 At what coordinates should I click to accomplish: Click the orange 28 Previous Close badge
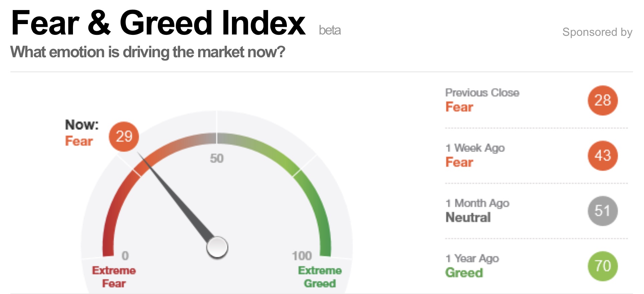(x=602, y=100)
